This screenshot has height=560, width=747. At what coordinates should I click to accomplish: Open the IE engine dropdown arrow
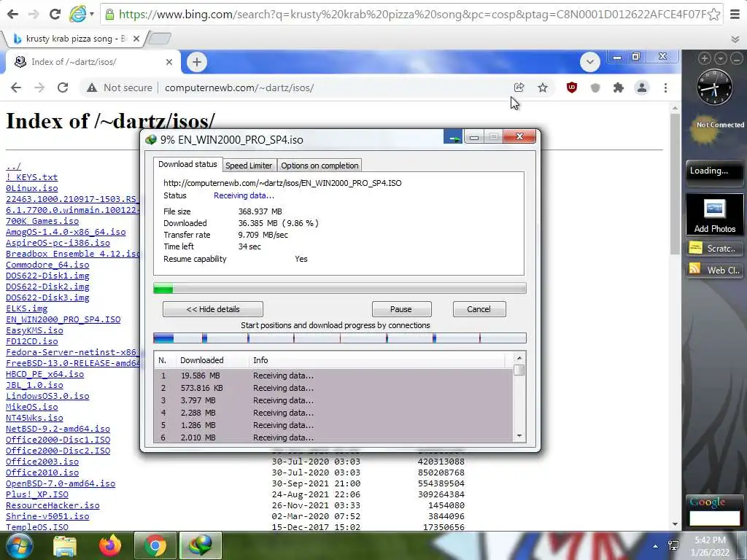[x=92, y=15]
